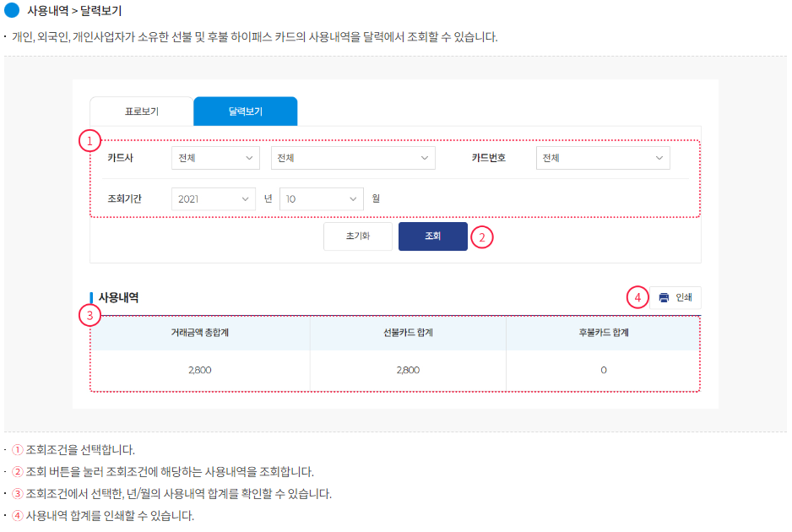
Task: Open the year 2021 dropdown
Action: 214,198
